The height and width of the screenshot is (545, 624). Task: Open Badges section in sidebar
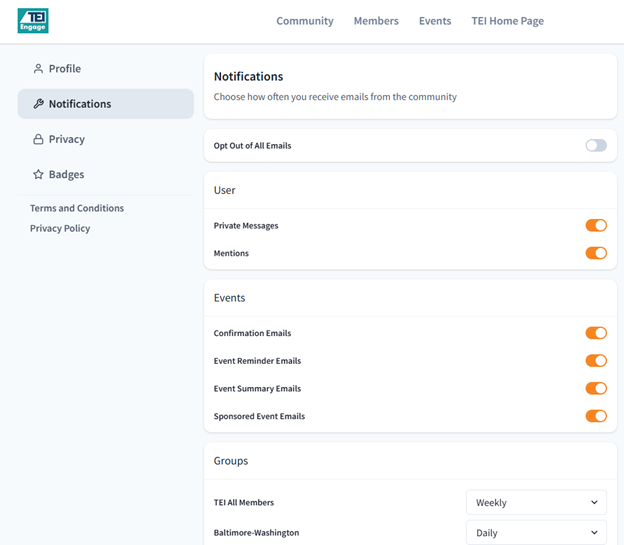click(105, 174)
